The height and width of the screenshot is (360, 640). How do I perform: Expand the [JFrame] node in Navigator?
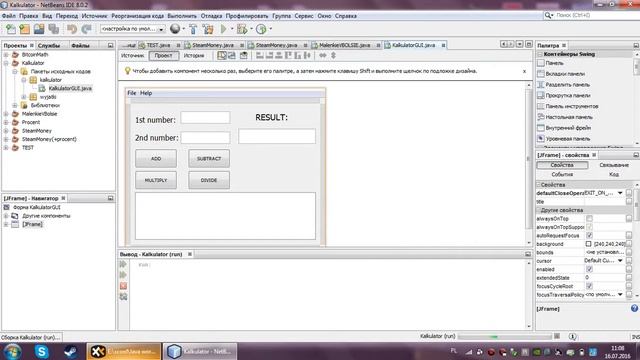point(6,224)
